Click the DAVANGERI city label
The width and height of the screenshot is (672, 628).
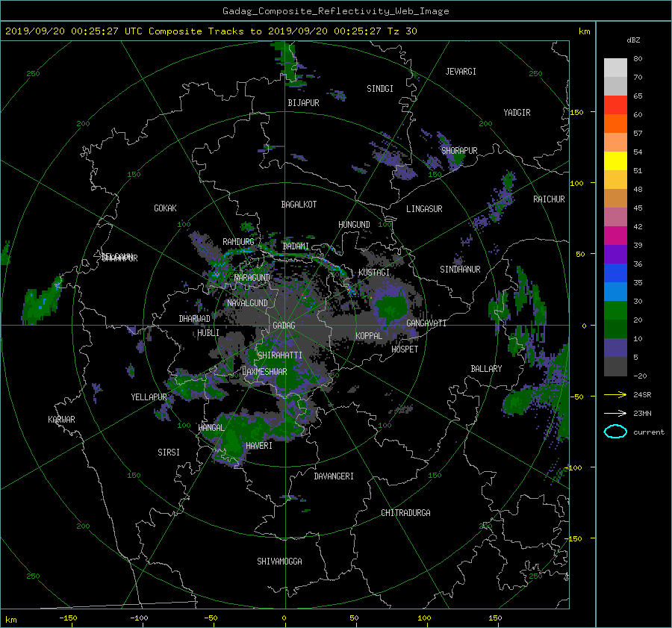coord(334,476)
